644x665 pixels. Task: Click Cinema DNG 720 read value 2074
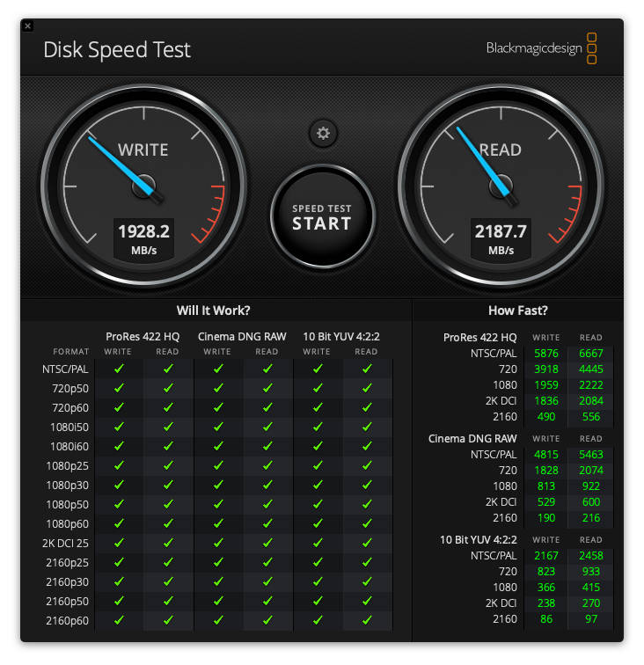591,471
